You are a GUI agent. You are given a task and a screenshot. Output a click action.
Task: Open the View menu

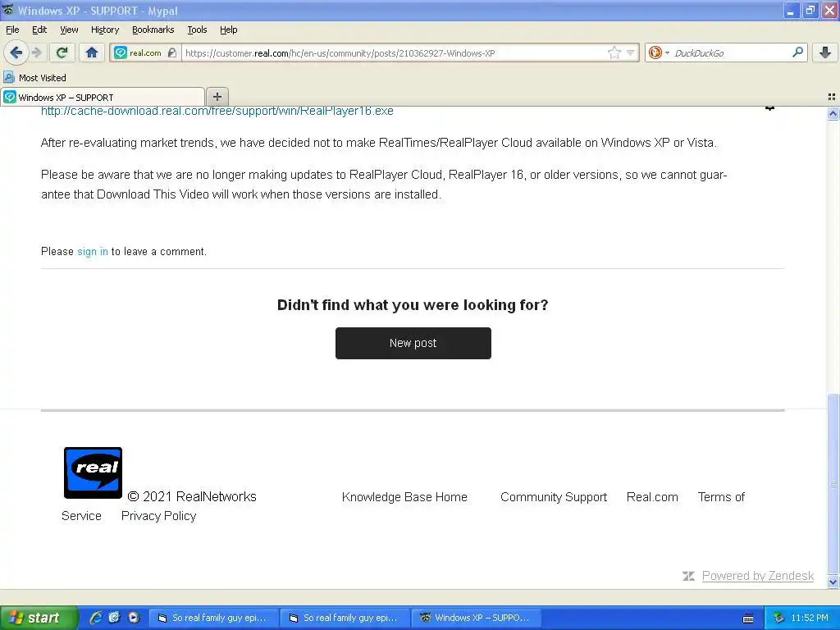pyautogui.click(x=69, y=30)
